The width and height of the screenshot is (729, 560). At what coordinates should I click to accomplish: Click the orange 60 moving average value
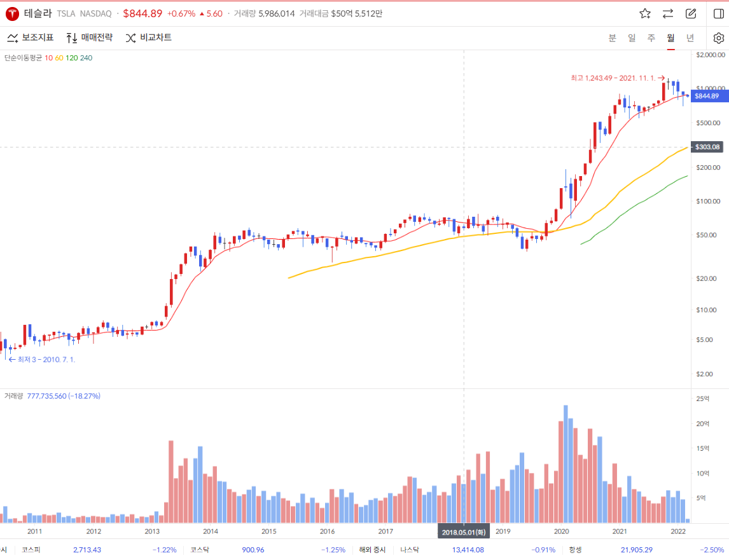pyautogui.click(x=59, y=58)
